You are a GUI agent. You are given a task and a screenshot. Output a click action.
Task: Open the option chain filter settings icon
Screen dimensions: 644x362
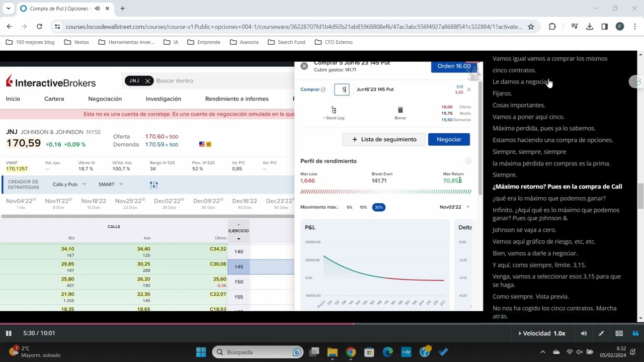[x=154, y=185]
